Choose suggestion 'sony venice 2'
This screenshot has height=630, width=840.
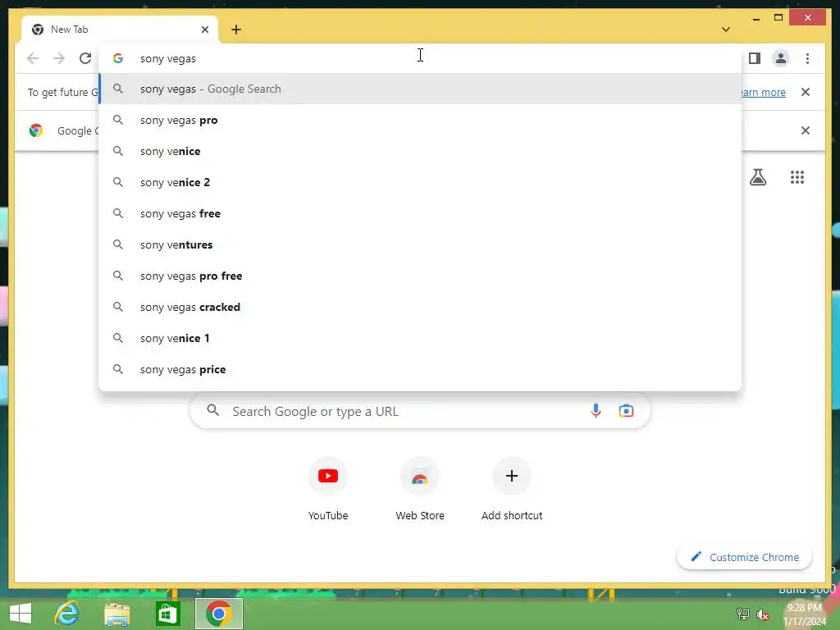(x=421, y=182)
